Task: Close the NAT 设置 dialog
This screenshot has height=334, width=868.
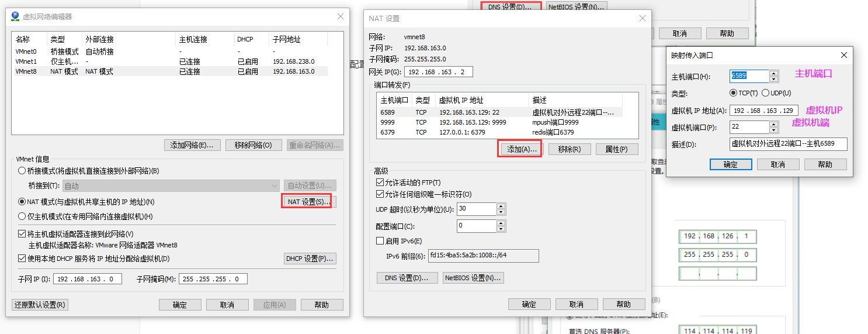Action: point(643,18)
